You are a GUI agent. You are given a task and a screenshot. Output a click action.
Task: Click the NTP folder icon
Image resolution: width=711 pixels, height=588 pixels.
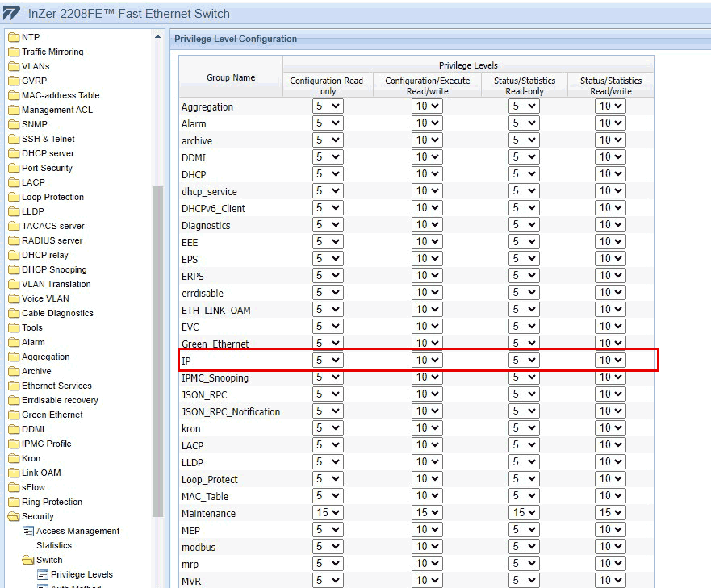[14, 37]
